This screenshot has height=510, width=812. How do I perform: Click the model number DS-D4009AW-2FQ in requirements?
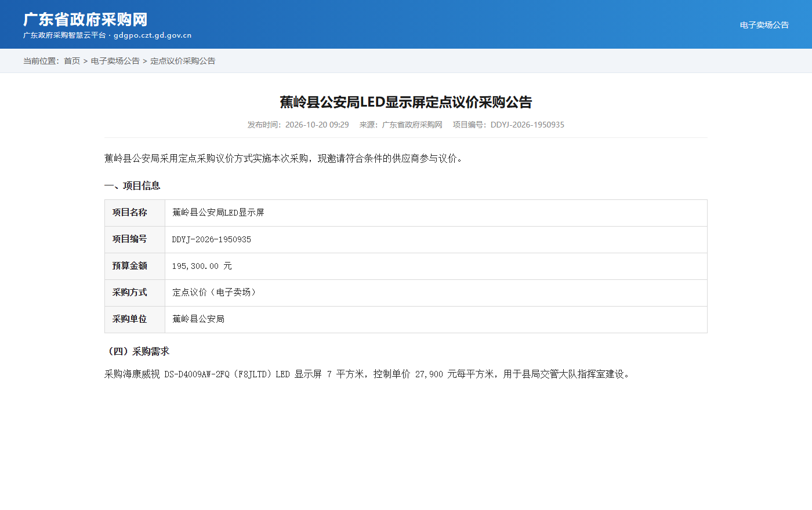[x=197, y=374]
